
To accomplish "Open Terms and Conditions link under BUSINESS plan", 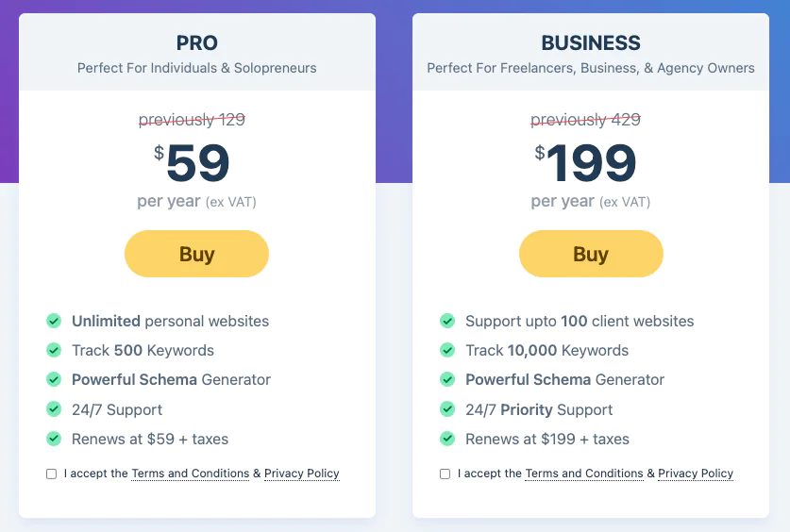I will (584, 474).
